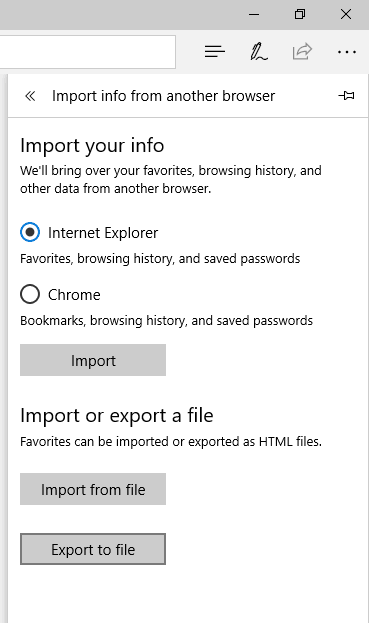Select the Internet Explorer radio button
The width and height of the screenshot is (369, 623).
(x=30, y=232)
